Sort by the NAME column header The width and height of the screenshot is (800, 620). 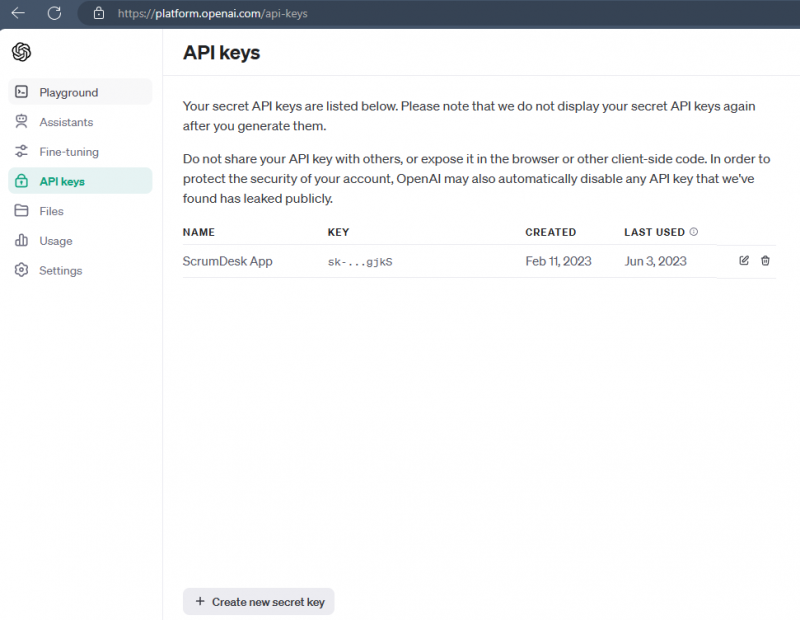click(198, 232)
